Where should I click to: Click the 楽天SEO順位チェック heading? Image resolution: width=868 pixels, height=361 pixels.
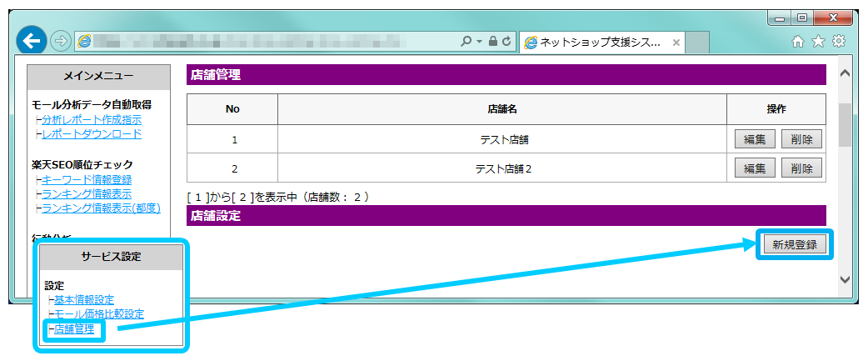(82, 164)
